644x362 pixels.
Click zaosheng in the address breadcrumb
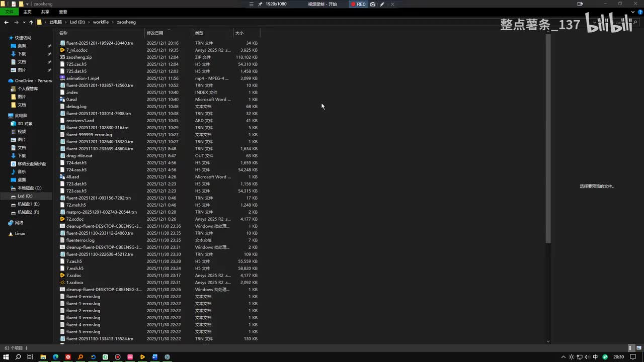point(126,22)
